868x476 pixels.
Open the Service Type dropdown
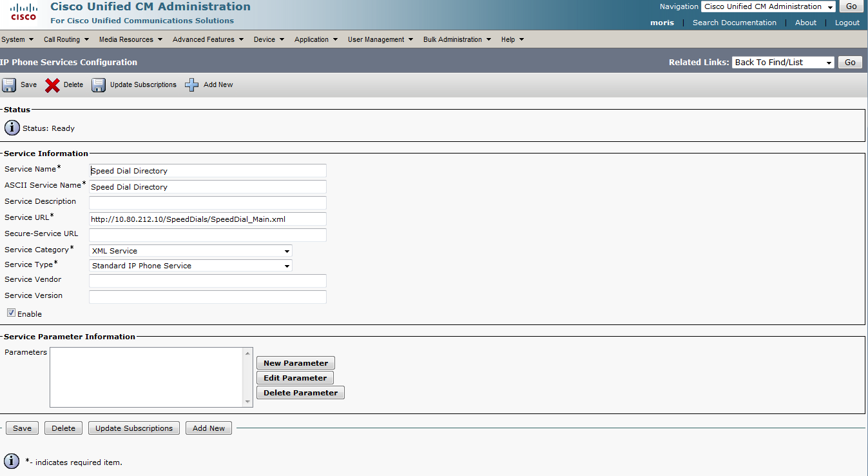click(x=191, y=265)
